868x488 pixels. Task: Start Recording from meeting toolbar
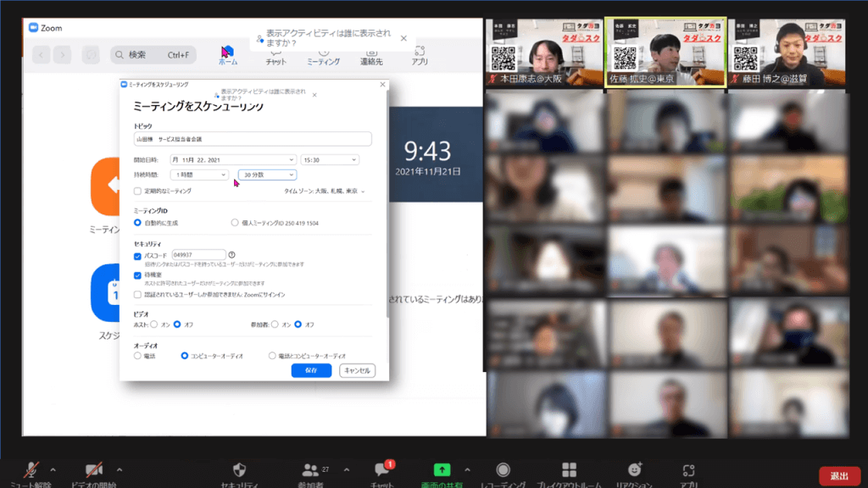click(x=503, y=469)
